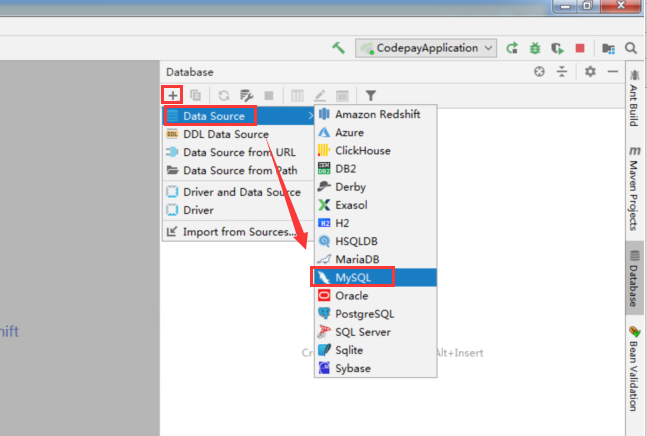Select DDL Data Source menu item

pos(239,134)
